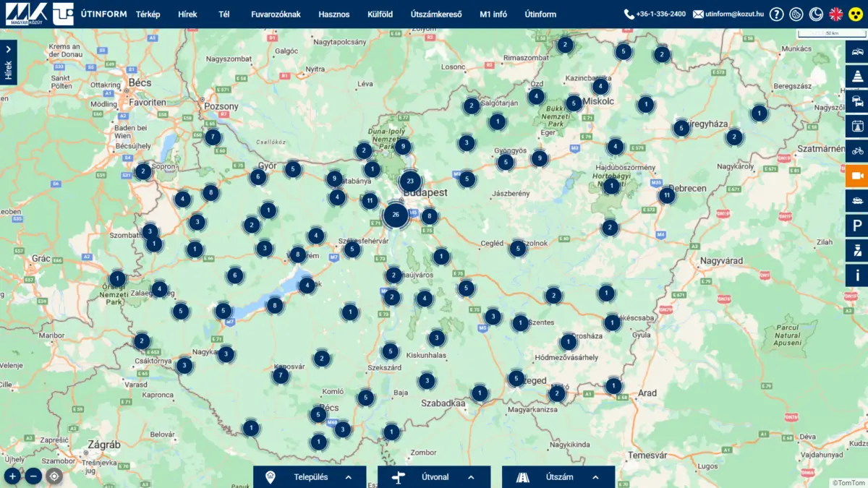
Task: Open cookie settings icon
Action: (x=796, y=14)
